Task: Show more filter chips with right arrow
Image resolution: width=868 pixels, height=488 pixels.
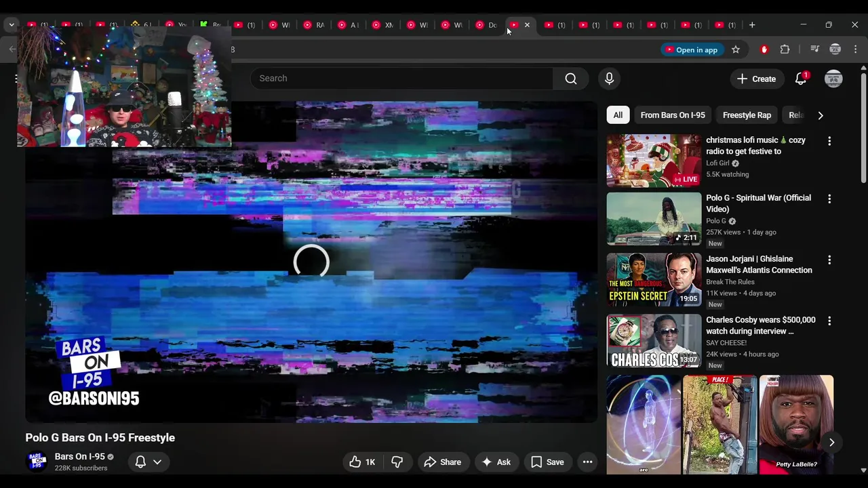Action: [x=821, y=115]
